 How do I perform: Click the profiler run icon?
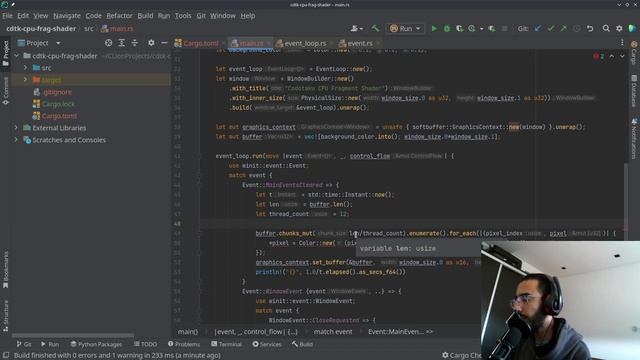pos(472,29)
